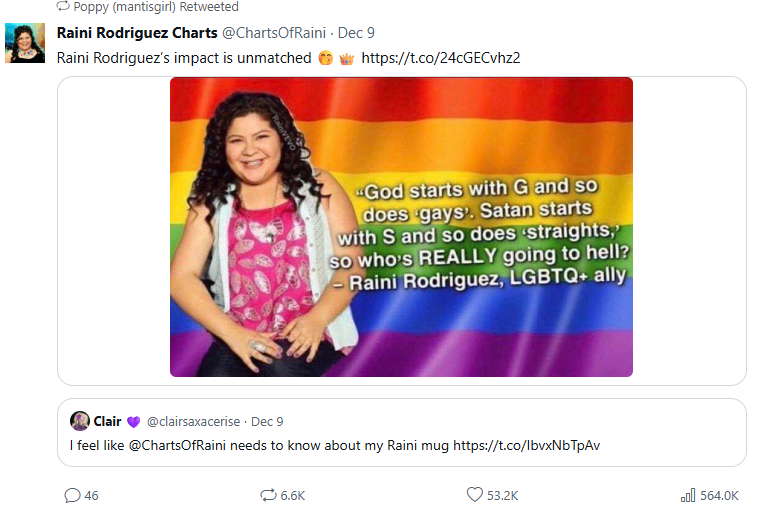
Task: Click the Raini Rodriguez Charts display name
Action: [x=137, y=33]
